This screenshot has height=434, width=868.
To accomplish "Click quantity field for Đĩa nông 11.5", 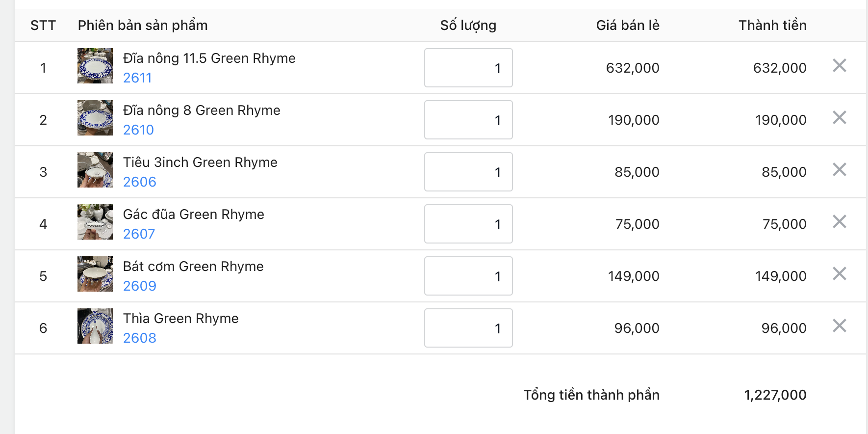I will (x=468, y=68).
